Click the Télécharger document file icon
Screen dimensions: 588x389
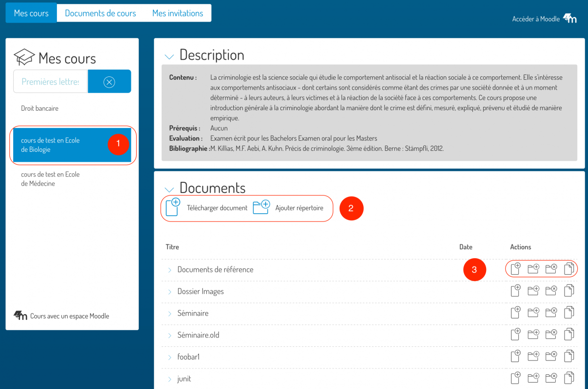173,207
